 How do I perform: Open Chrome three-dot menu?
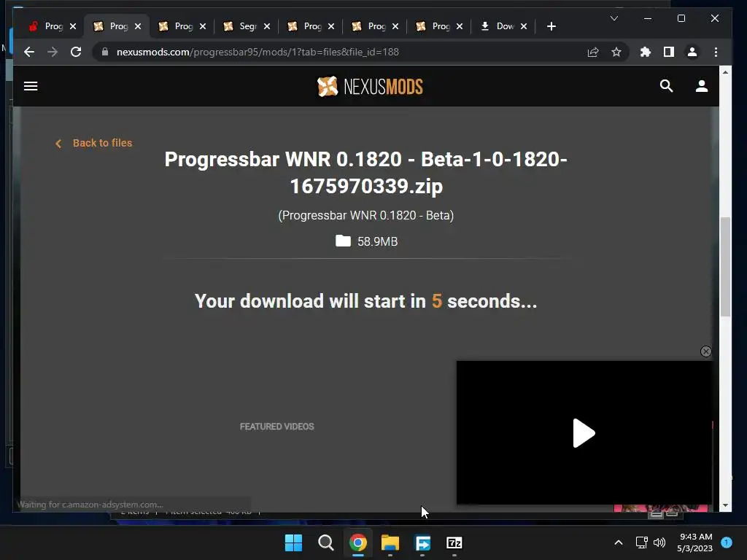(716, 52)
